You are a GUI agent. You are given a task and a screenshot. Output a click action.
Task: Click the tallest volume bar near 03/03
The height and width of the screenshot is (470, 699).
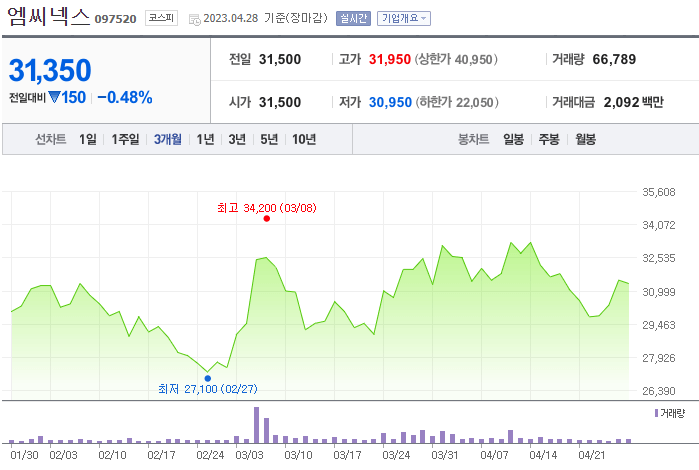pyautogui.click(x=256, y=425)
